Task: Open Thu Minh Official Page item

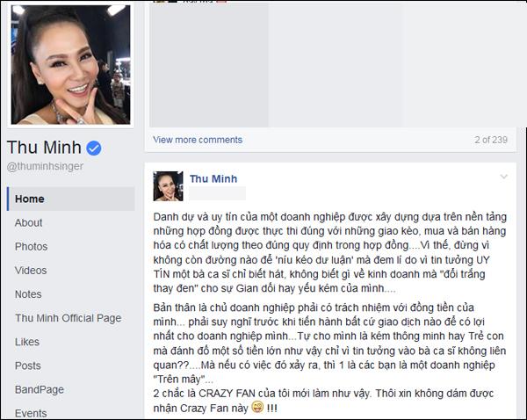Action: tap(69, 318)
